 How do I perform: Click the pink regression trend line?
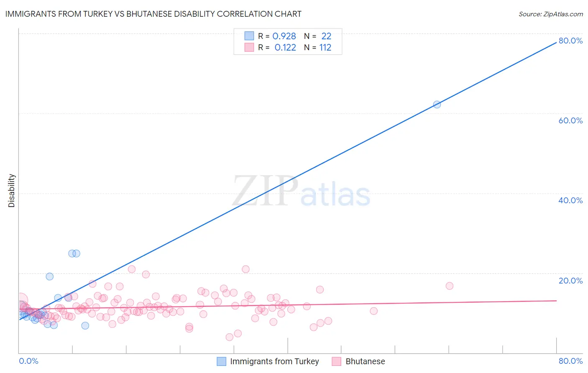click(288, 304)
